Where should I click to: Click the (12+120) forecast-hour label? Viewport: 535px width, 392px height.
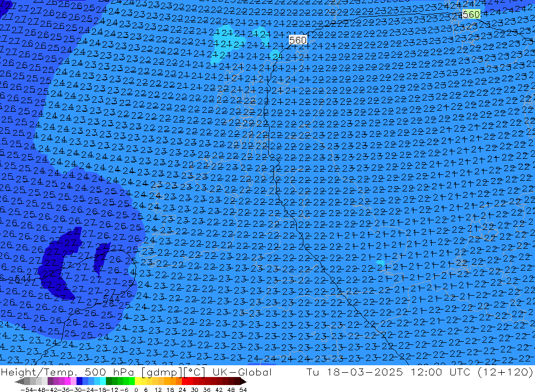(x=505, y=372)
